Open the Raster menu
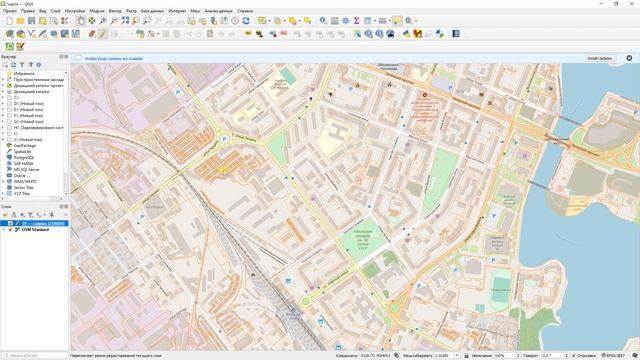The height and width of the screenshot is (360, 640). tap(131, 11)
